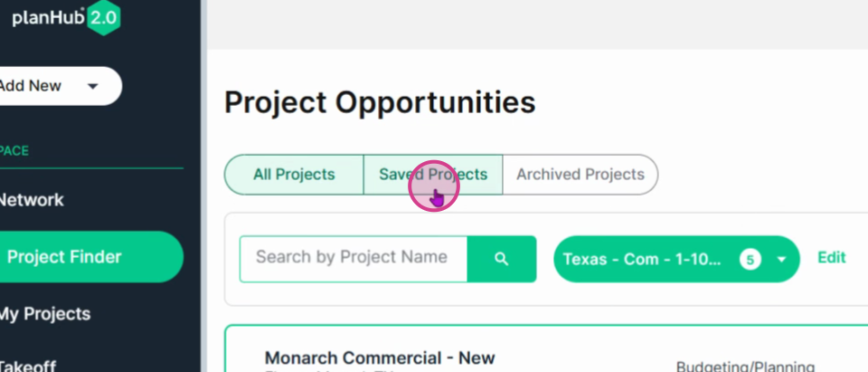Click the planHub 2.0 logo

(x=66, y=18)
